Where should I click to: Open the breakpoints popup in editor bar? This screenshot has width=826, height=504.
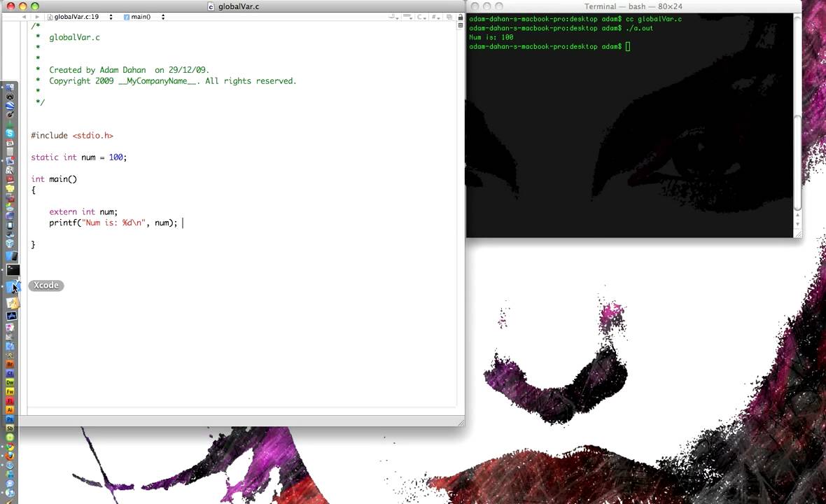coord(407,17)
